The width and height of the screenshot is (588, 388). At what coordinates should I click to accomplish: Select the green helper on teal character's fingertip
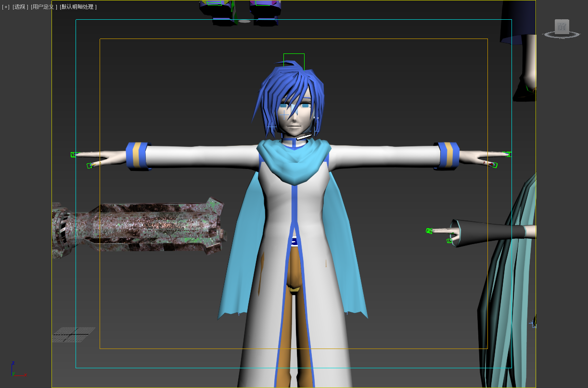(x=429, y=231)
